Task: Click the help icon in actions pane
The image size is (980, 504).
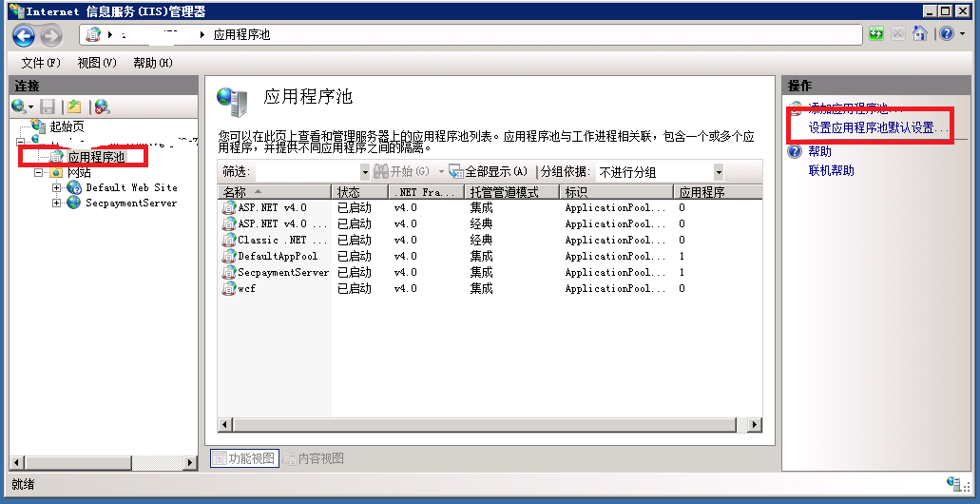Action: pyautogui.click(x=795, y=151)
